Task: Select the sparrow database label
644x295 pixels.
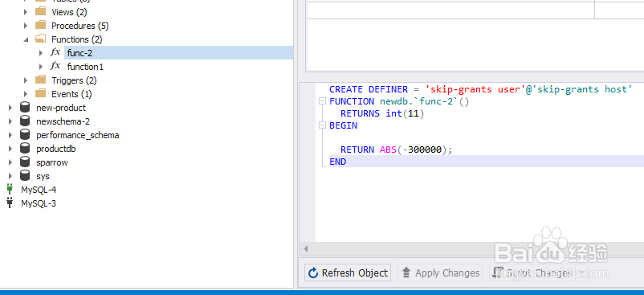Action: pyautogui.click(x=52, y=162)
